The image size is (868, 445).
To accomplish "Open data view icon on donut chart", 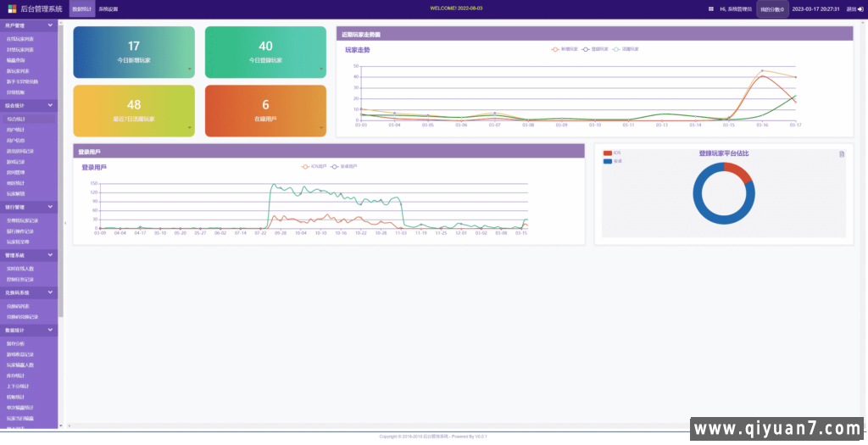I will click(842, 153).
